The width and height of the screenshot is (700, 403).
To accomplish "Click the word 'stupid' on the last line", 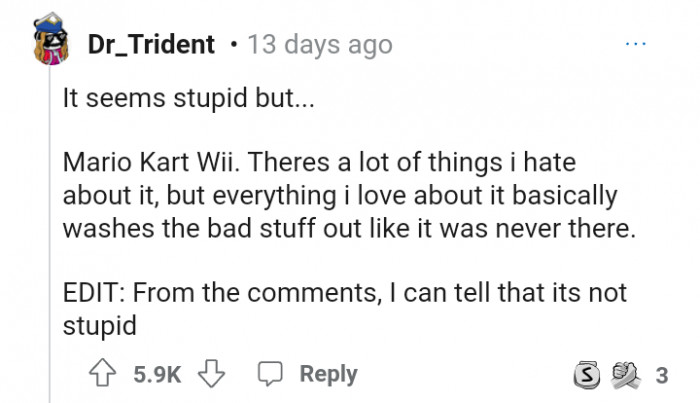I will [x=100, y=327].
